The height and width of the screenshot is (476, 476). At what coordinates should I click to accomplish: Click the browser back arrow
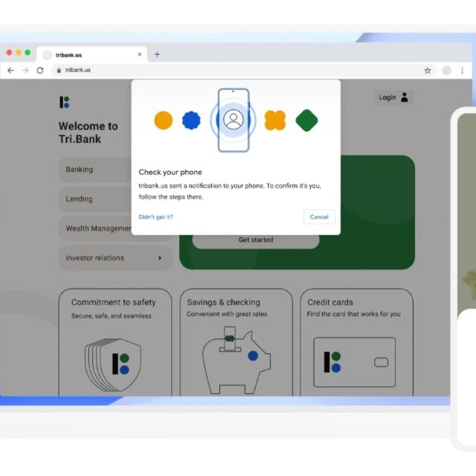coord(10,71)
